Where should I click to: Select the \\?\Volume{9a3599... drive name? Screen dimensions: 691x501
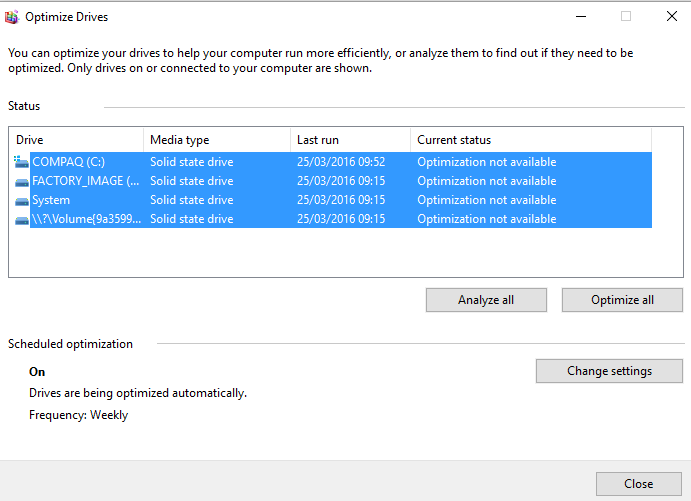(x=85, y=219)
